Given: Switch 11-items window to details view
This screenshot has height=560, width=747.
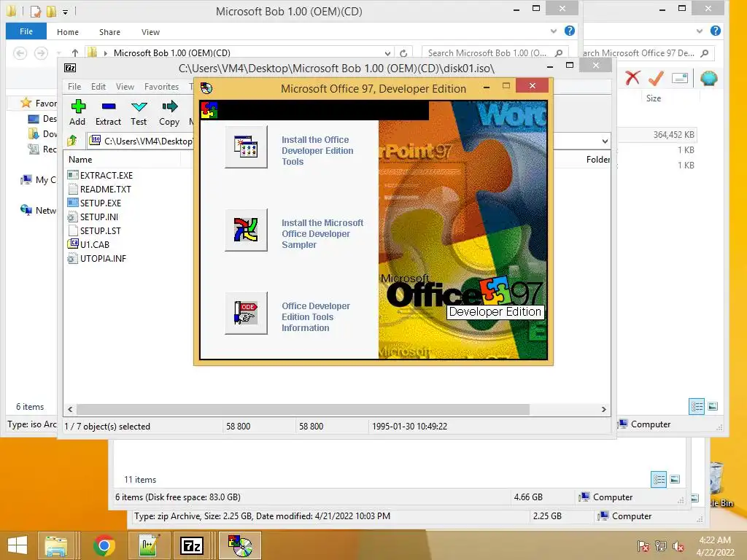Looking at the screenshot, I should (x=659, y=479).
